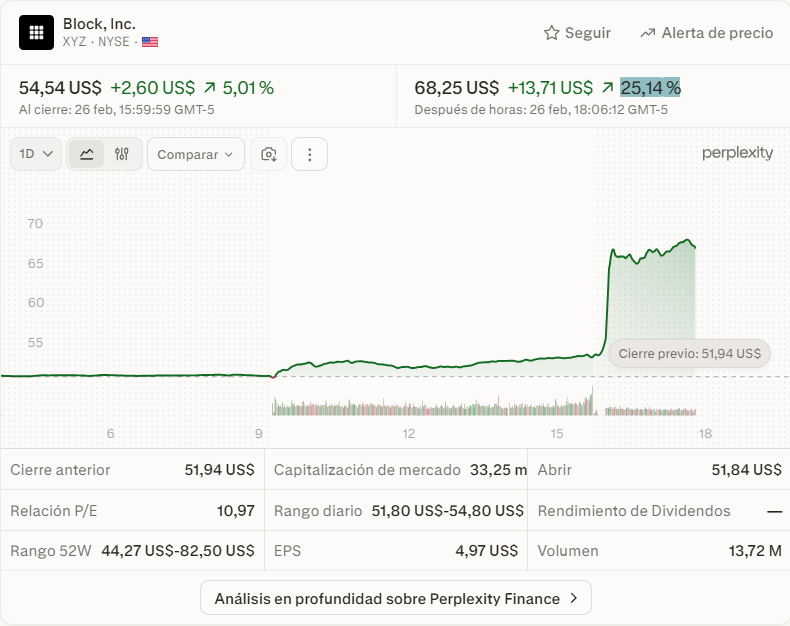Click the 60 price axis label
The width and height of the screenshot is (790, 626).
point(36,303)
